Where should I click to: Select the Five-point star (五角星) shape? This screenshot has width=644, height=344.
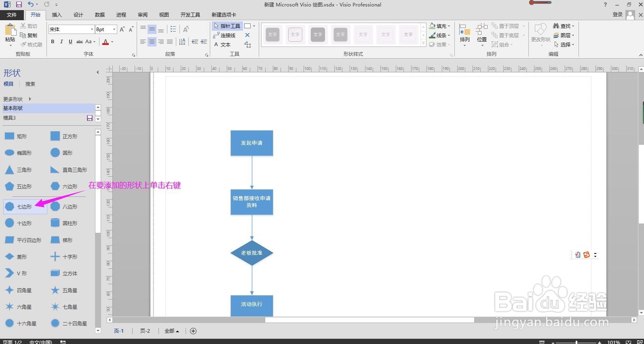[65, 290]
